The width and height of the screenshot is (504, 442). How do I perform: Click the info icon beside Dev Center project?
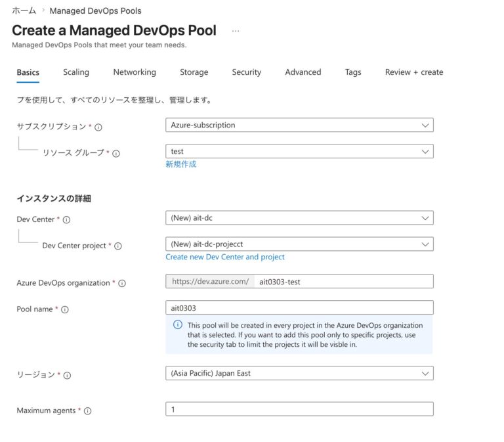point(118,246)
